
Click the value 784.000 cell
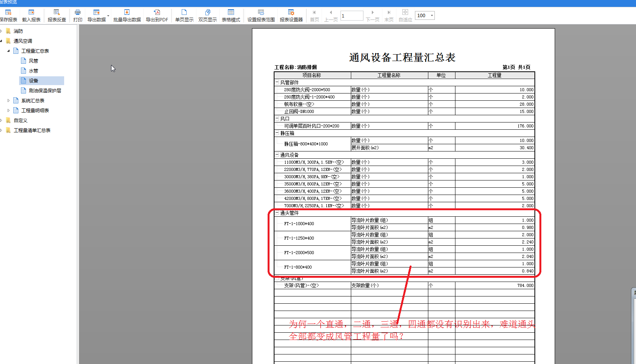(495, 285)
